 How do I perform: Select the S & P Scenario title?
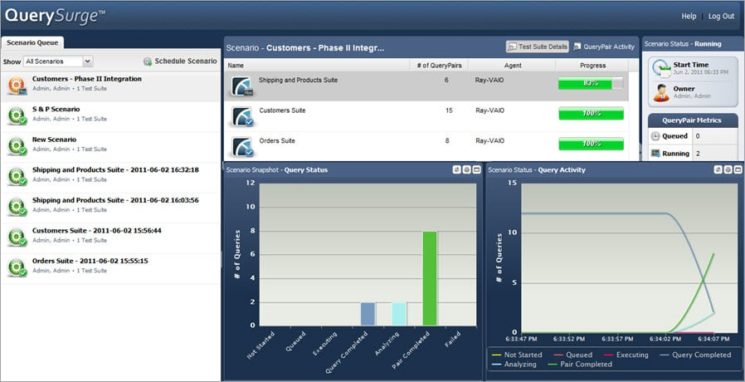(x=56, y=109)
